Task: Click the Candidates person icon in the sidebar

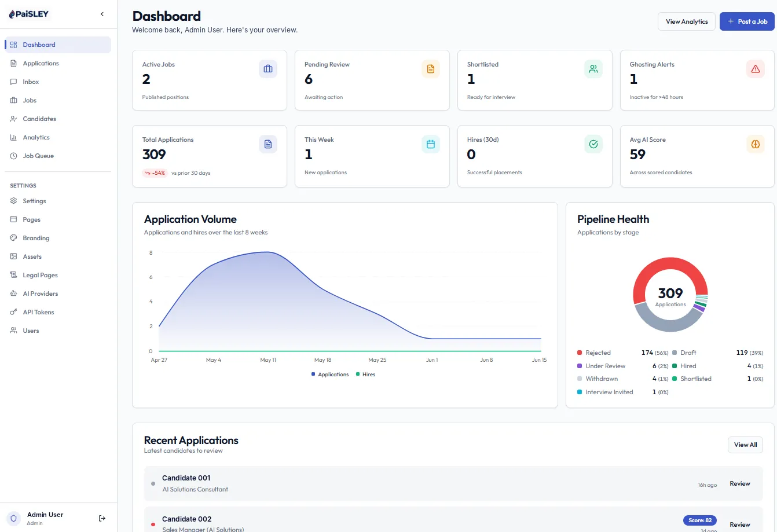Action: (14, 119)
